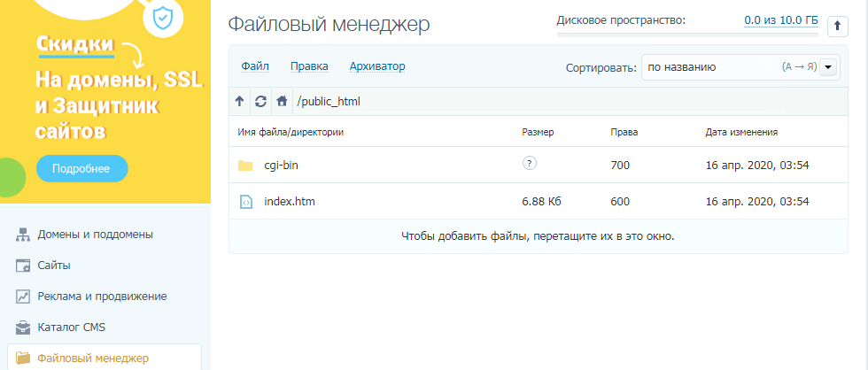
Task: Go to Сайты in sidebar
Action: point(54,265)
